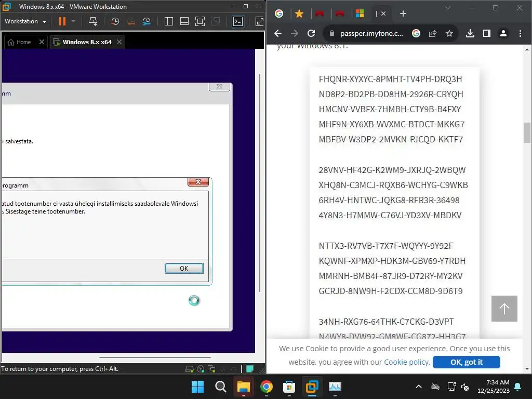Send Ctrl+Alt+Del to the virtual machine
Image resolution: width=532 pixels, height=399 pixels.
coord(93,21)
